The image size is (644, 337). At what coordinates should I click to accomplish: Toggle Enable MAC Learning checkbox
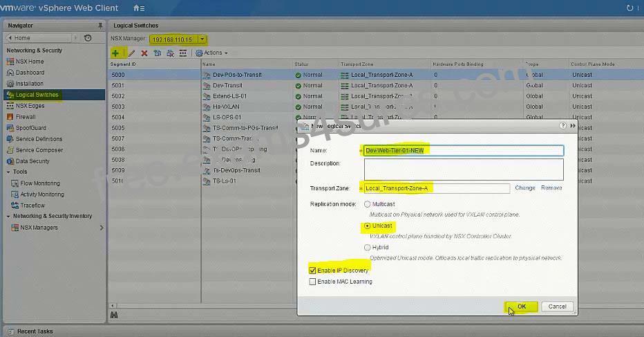312,282
